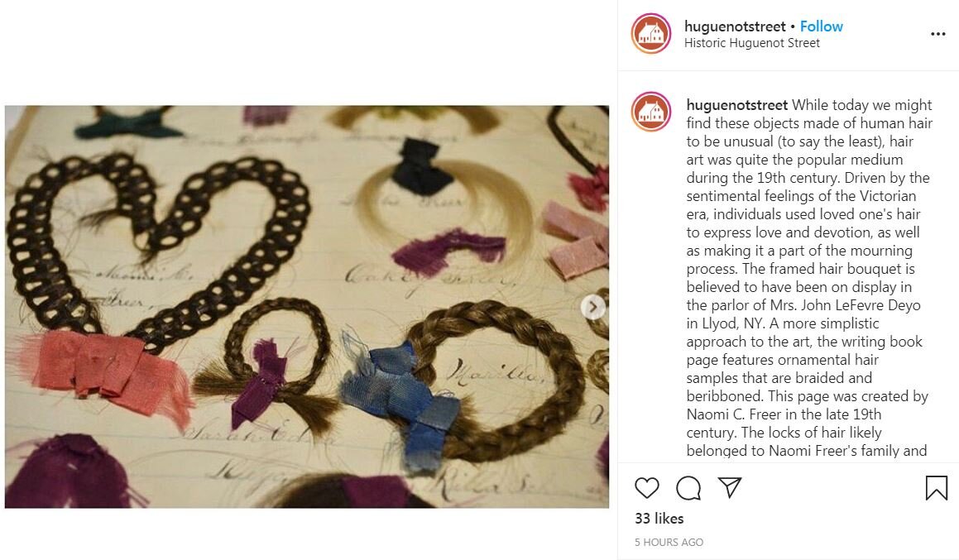This screenshot has height=560, width=959.
Task: Click the hair art photo
Action: (x=307, y=306)
